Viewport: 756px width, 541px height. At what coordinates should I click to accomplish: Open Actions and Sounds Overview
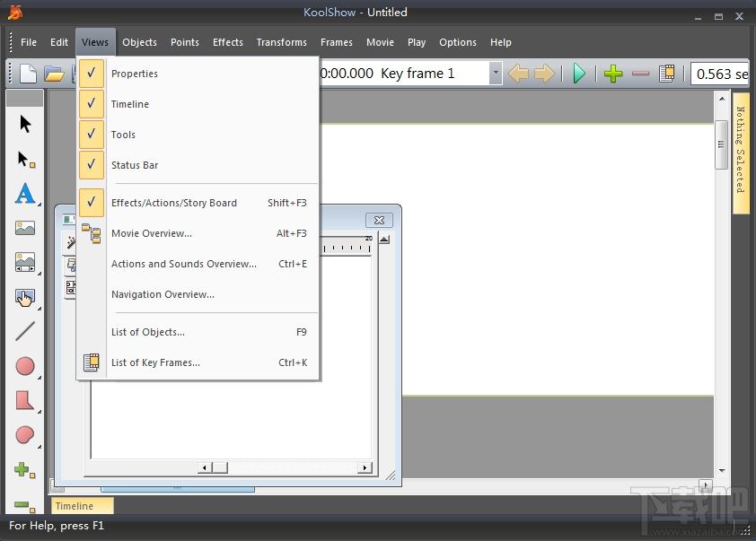[198, 264]
